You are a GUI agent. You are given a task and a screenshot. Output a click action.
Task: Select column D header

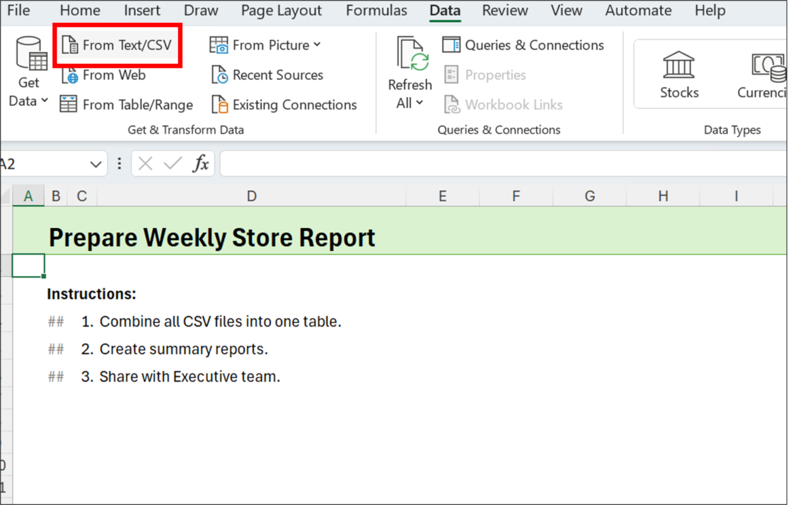(x=251, y=195)
